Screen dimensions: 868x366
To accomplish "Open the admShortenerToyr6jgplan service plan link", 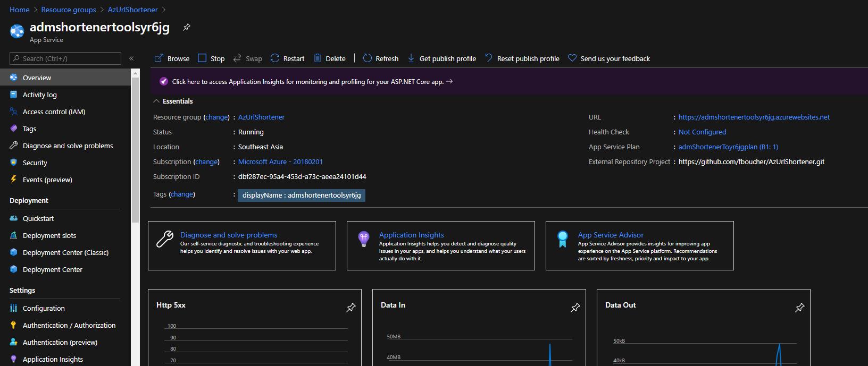I will 728,147.
